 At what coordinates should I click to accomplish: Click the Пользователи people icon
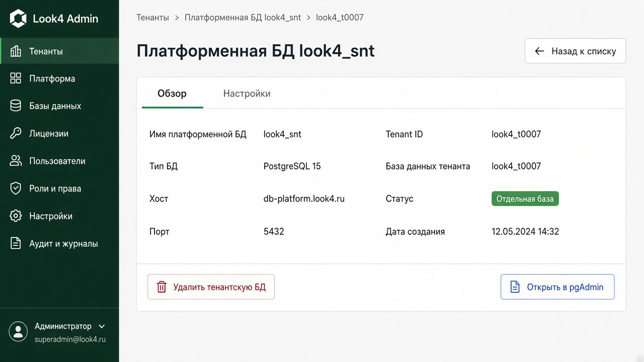click(x=16, y=161)
